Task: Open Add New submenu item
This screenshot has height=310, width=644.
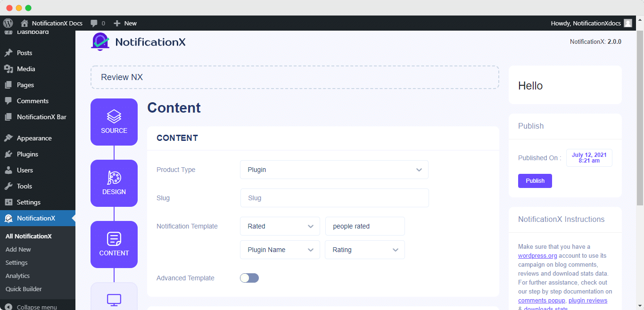Action: pos(18,249)
